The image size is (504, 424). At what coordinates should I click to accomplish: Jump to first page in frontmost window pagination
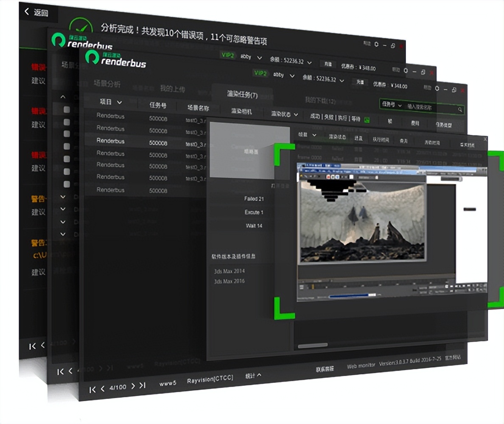pyautogui.click(x=92, y=389)
